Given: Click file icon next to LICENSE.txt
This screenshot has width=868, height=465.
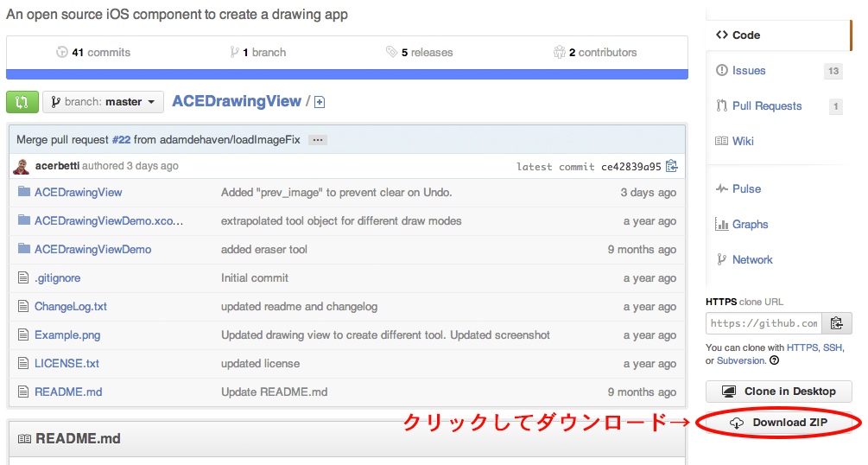Looking at the screenshot, I should click(x=23, y=363).
